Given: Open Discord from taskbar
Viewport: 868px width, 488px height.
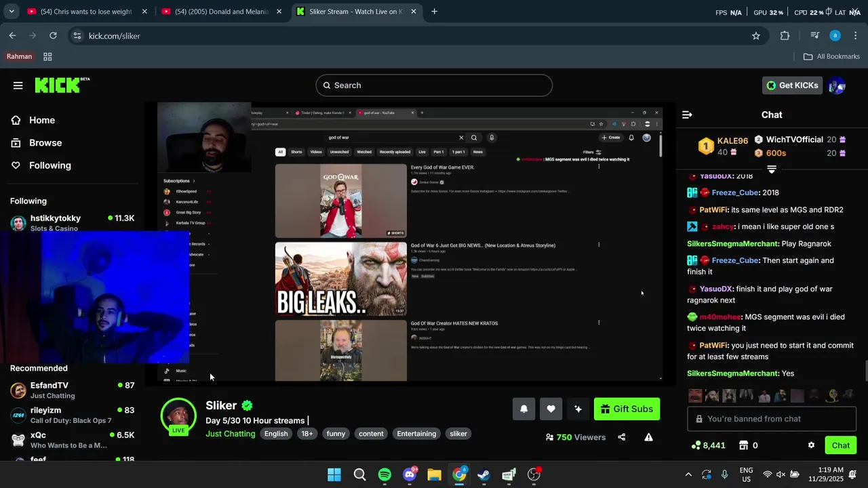Looking at the screenshot, I should [x=410, y=474].
